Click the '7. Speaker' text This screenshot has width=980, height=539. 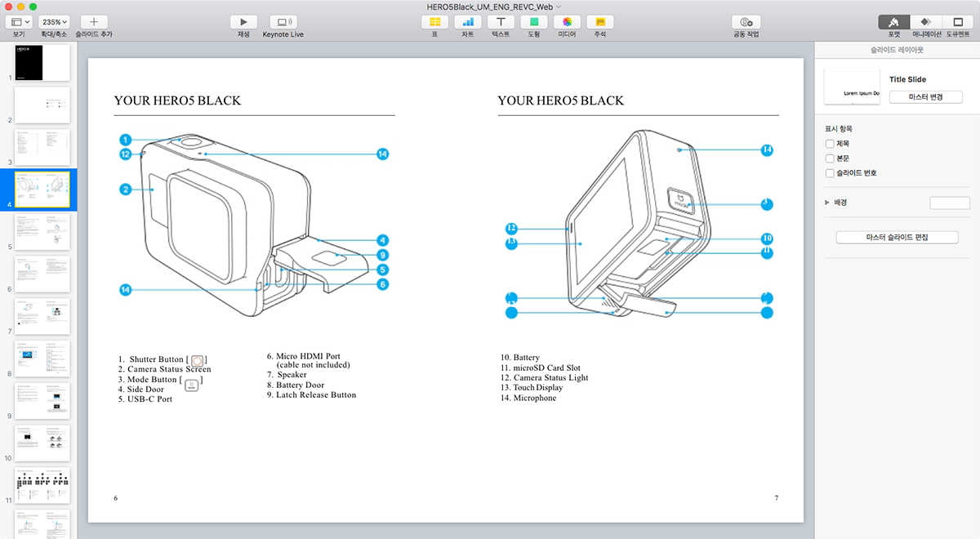[x=287, y=375]
